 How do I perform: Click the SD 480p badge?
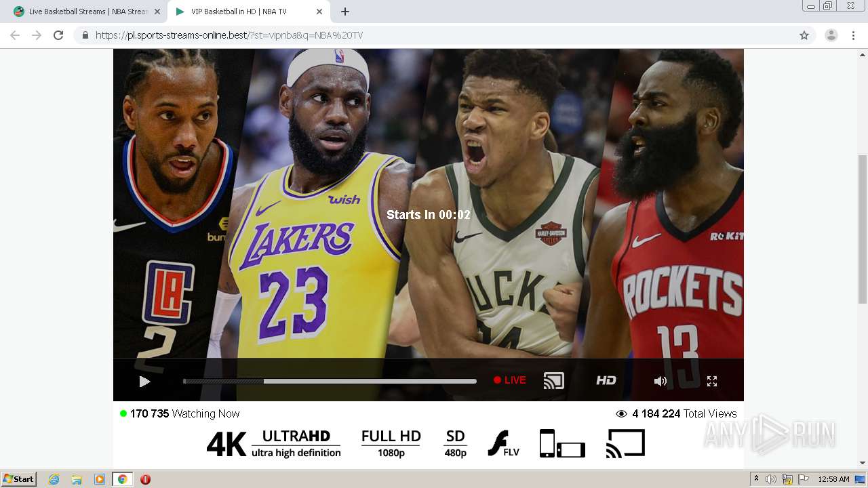click(455, 444)
